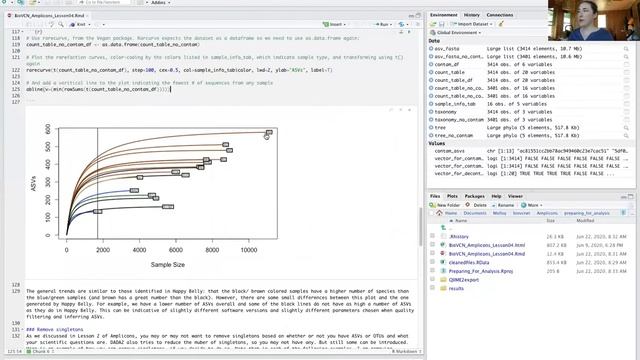Image resolution: width=640 pixels, height=360 pixels.
Task: Click the editor vertical scrollbar
Action: coord(420,226)
